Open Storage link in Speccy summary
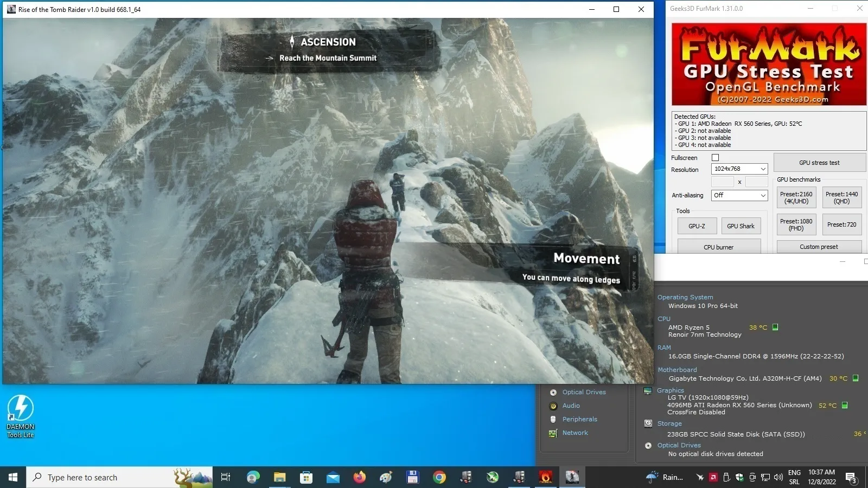 point(669,423)
